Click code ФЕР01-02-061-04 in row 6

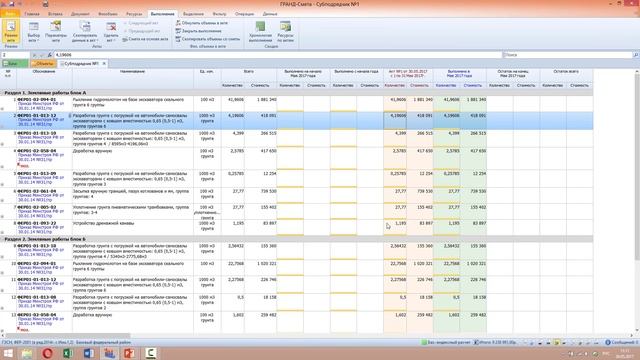37,191
